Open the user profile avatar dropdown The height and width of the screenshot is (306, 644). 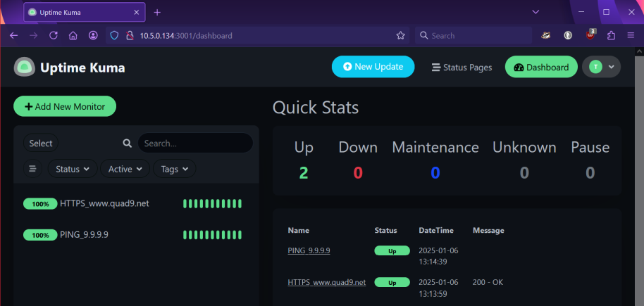pyautogui.click(x=601, y=67)
